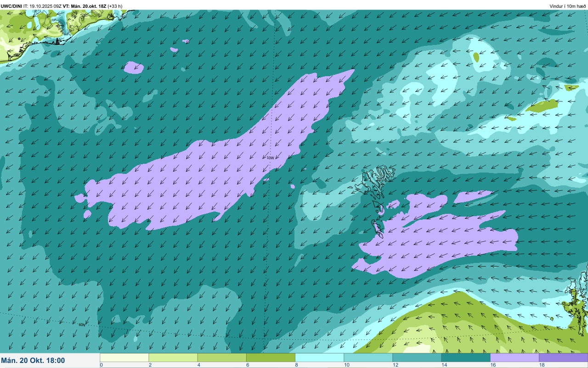Select the green 4–6 legend swatch
Image resolution: width=588 pixels, height=368 pixels.
pyautogui.click(x=222, y=357)
